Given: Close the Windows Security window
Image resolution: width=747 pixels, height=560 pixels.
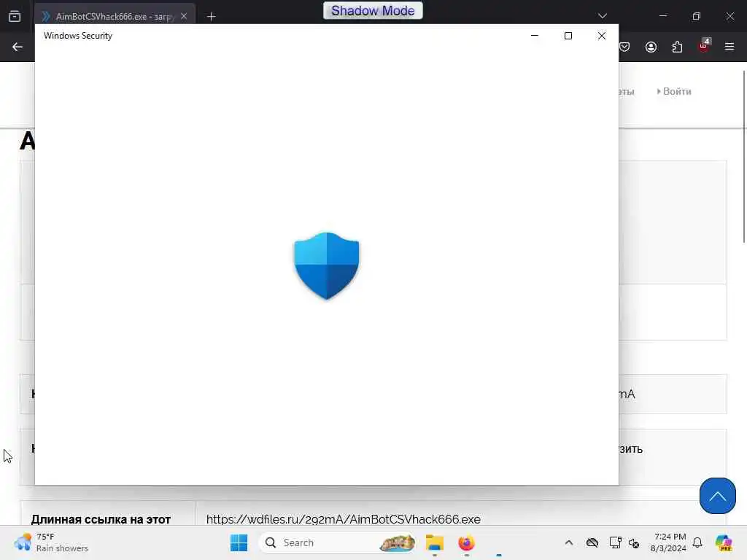Looking at the screenshot, I should (x=602, y=36).
